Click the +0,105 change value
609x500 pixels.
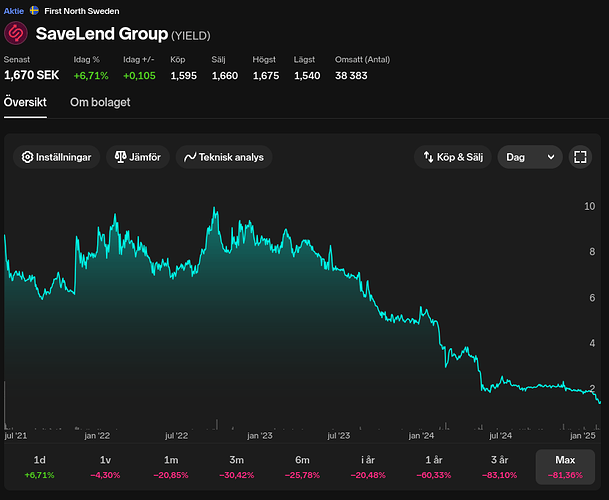pos(139,75)
